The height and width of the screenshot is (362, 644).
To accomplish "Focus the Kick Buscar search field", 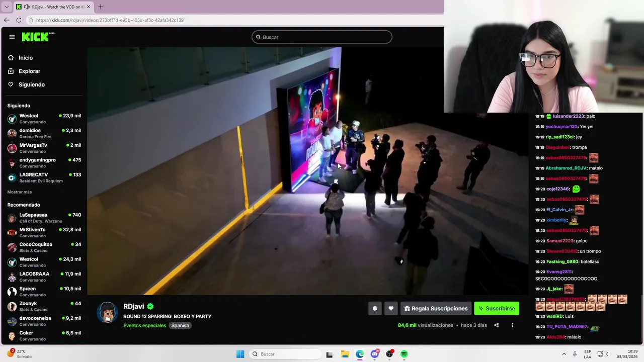I will point(322,37).
